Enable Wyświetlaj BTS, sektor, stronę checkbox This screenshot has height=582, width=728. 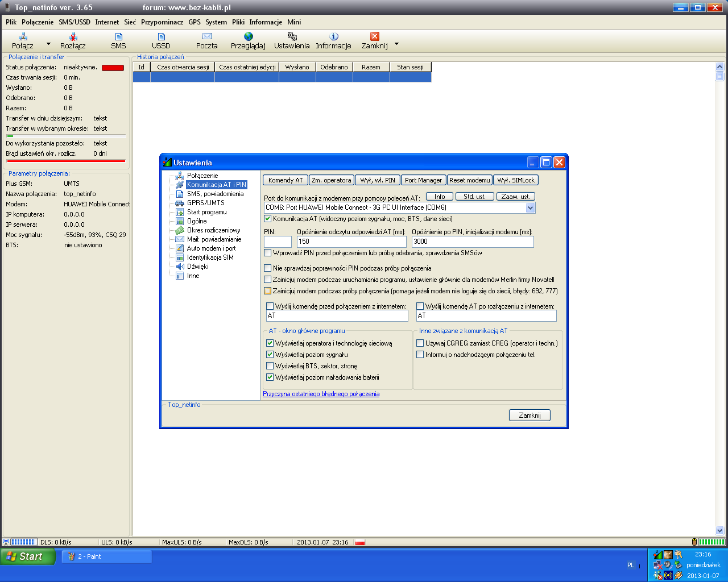coord(270,366)
